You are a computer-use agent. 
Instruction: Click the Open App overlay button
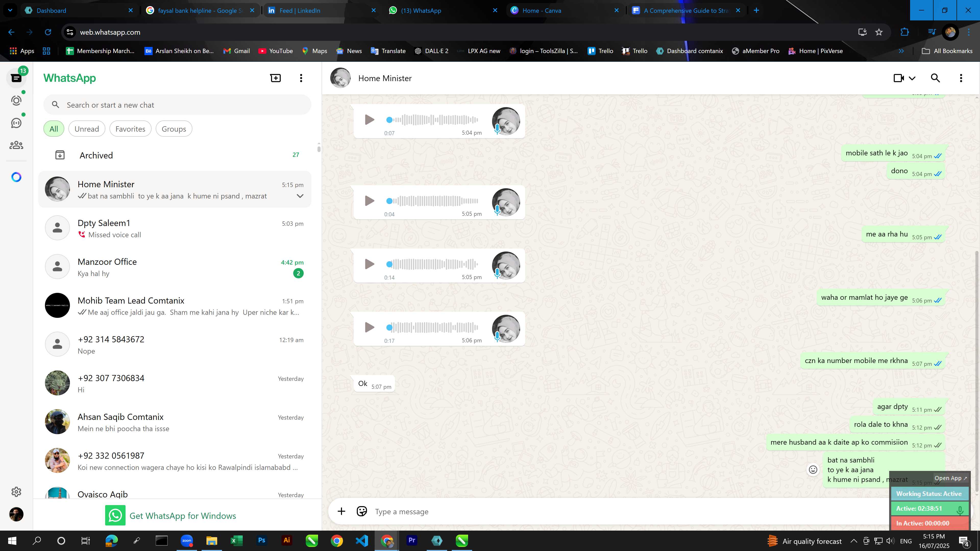(950, 478)
